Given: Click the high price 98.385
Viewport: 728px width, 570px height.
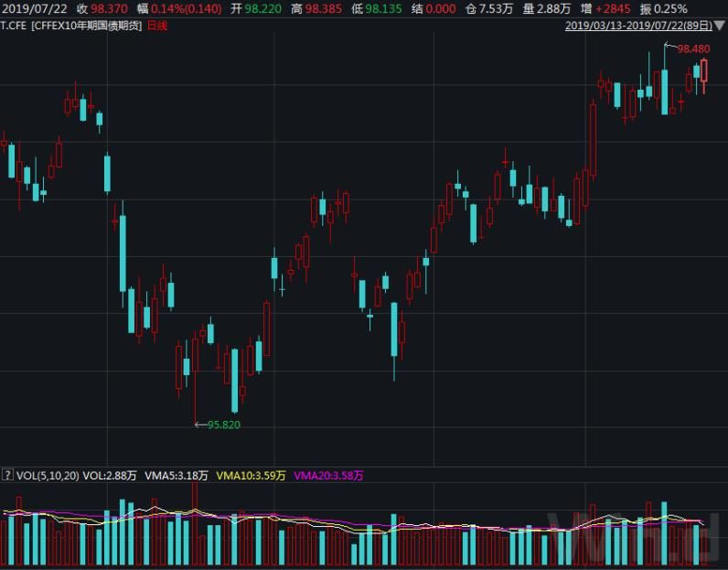Looking at the screenshot, I should [323, 8].
